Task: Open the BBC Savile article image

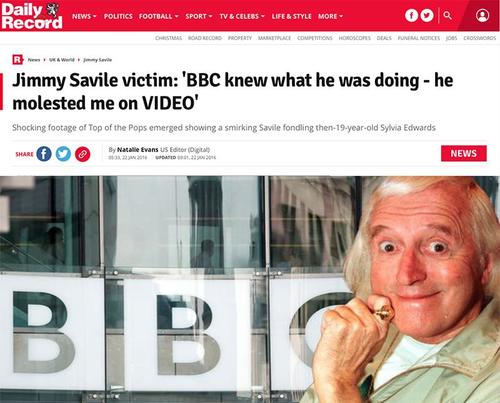Action: click(x=250, y=289)
